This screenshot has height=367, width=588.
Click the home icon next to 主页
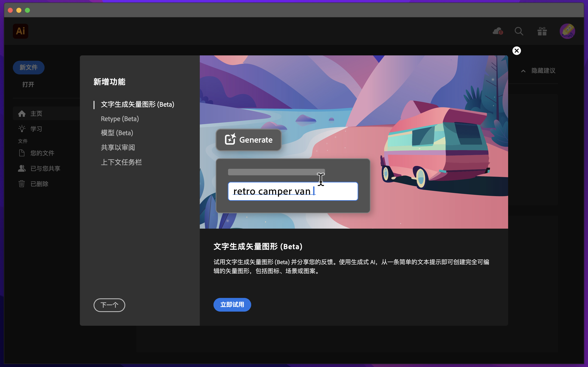pos(22,114)
